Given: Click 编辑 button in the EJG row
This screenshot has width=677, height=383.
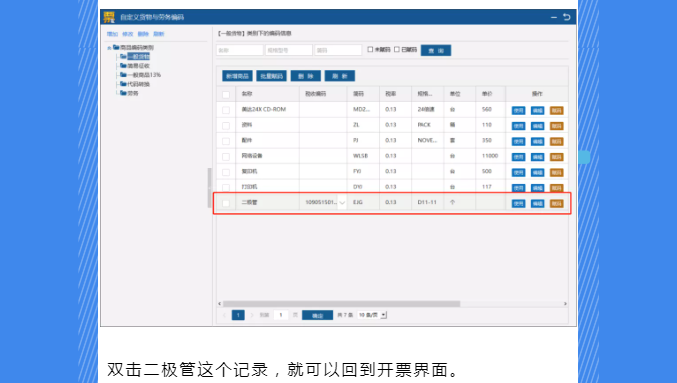Looking at the screenshot, I should 538,203.
